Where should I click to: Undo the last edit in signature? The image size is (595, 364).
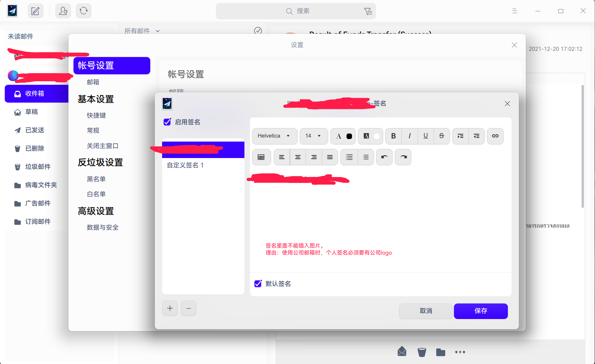coord(384,157)
